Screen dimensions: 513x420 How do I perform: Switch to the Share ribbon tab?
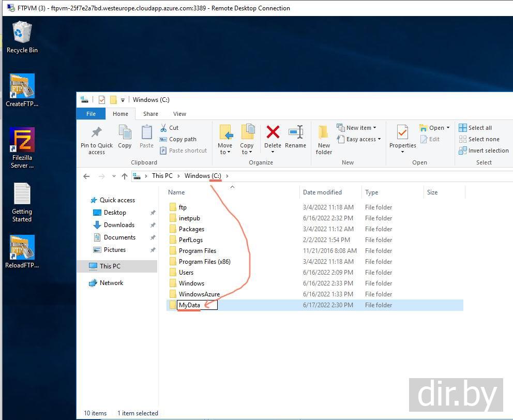pyautogui.click(x=150, y=114)
